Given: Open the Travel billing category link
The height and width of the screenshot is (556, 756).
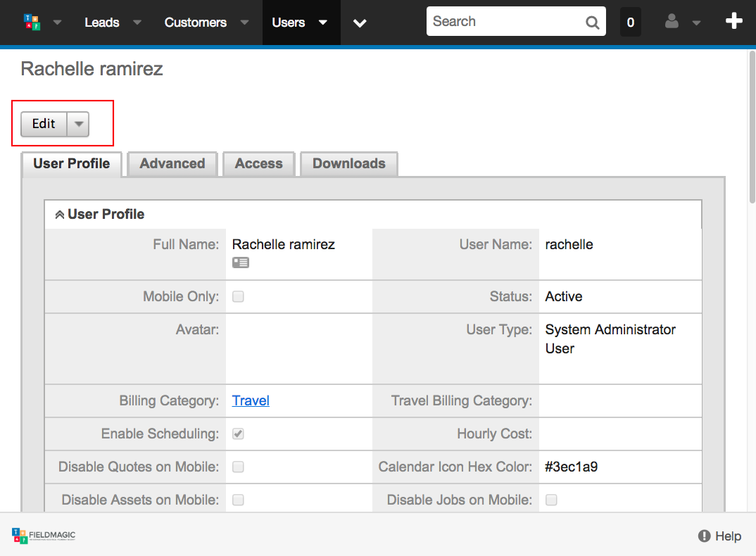Looking at the screenshot, I should point(251,400).
